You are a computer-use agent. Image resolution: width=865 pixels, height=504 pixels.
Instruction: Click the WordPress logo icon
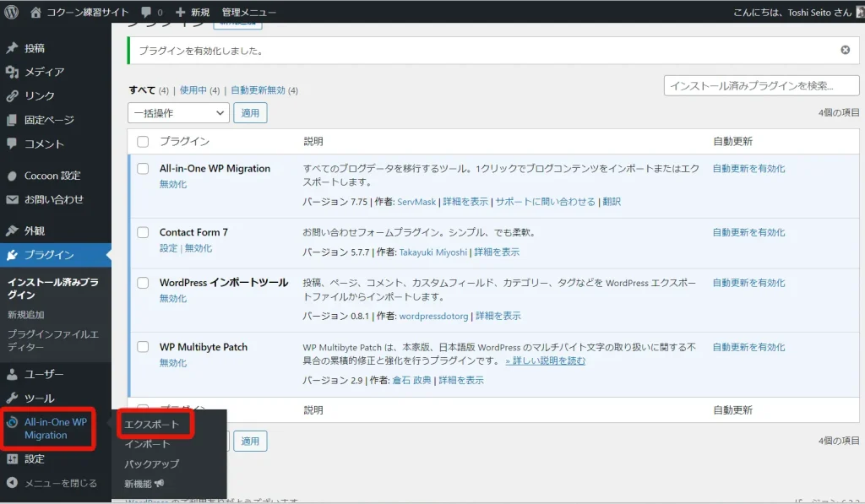pos(11,12)
